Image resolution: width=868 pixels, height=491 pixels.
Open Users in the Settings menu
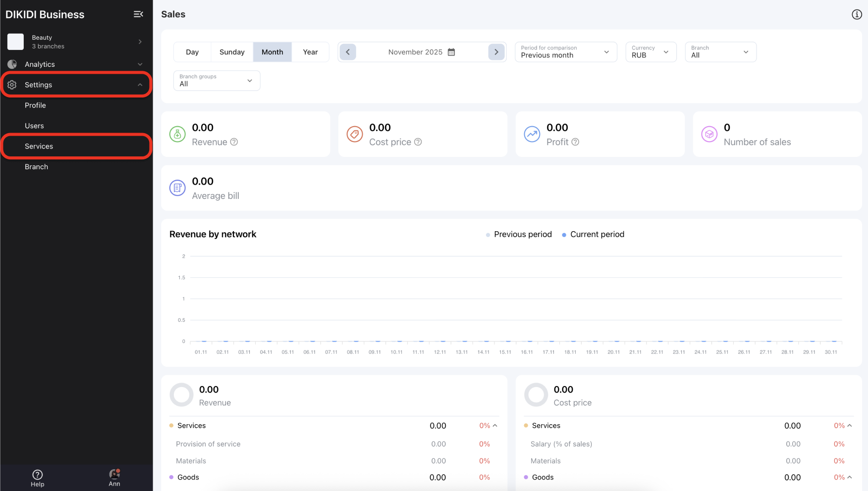click(34, 126)
